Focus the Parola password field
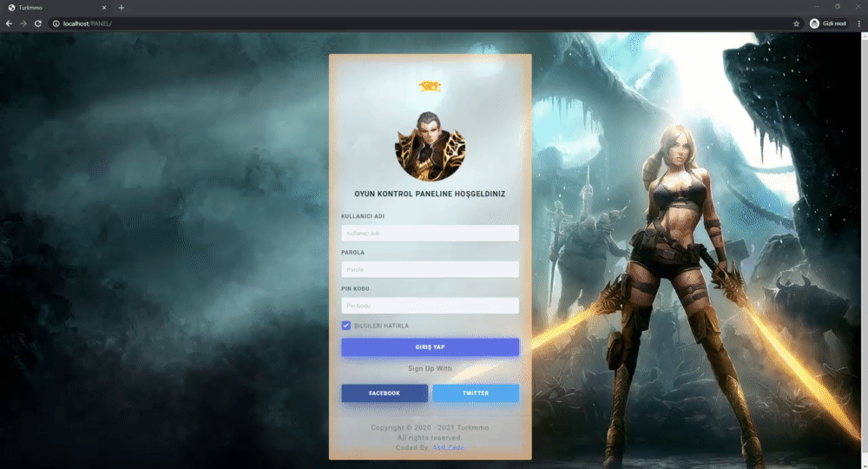The width and height of the screenshot is (868, 469). (x=431, y=269)
